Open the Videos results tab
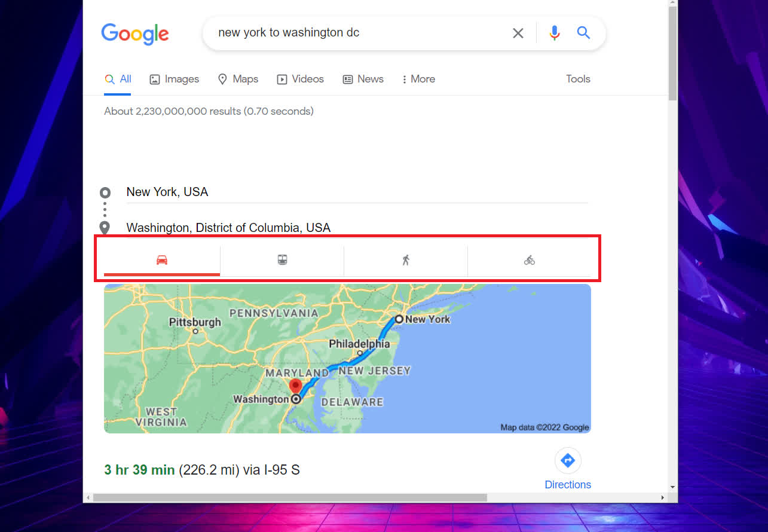768x532 pixels. pos(300,79)
